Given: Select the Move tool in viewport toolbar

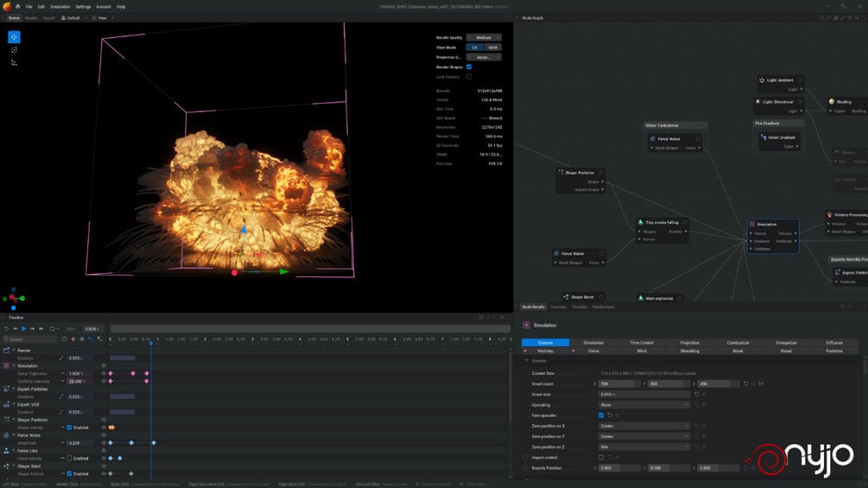Looking at the screenshot, I should 14,37.
